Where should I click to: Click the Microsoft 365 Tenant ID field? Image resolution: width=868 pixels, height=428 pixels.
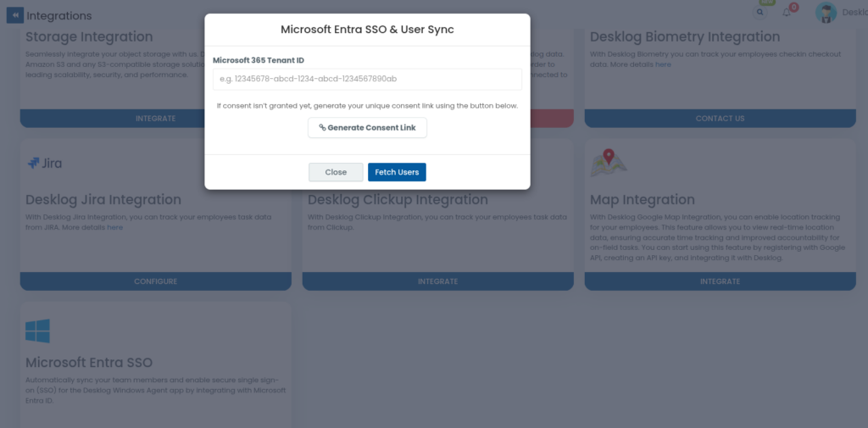pyautogui.click(x=367, y=79)
